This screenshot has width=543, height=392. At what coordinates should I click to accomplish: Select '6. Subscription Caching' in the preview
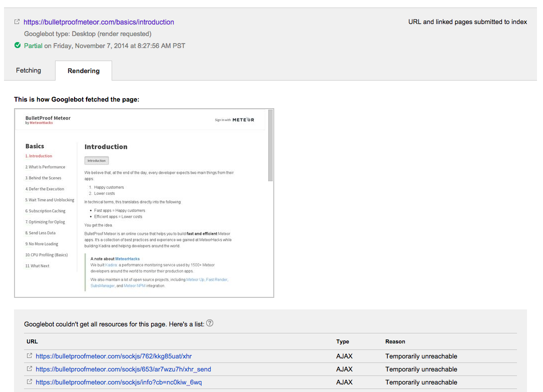pos(45,211)
